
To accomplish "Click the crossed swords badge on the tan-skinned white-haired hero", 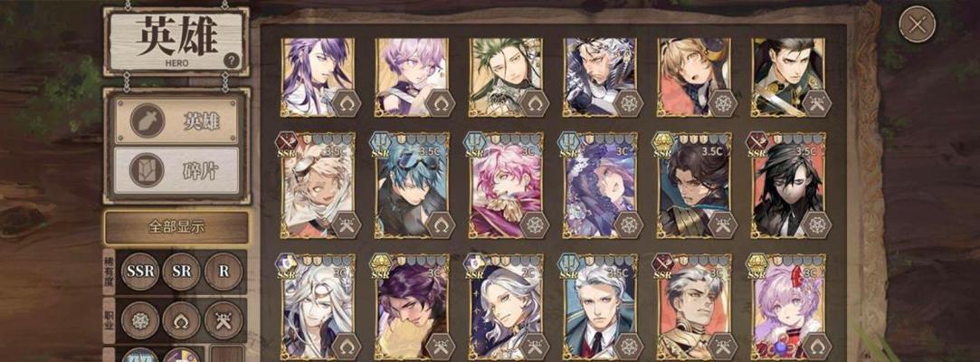I will coord(347,225).
